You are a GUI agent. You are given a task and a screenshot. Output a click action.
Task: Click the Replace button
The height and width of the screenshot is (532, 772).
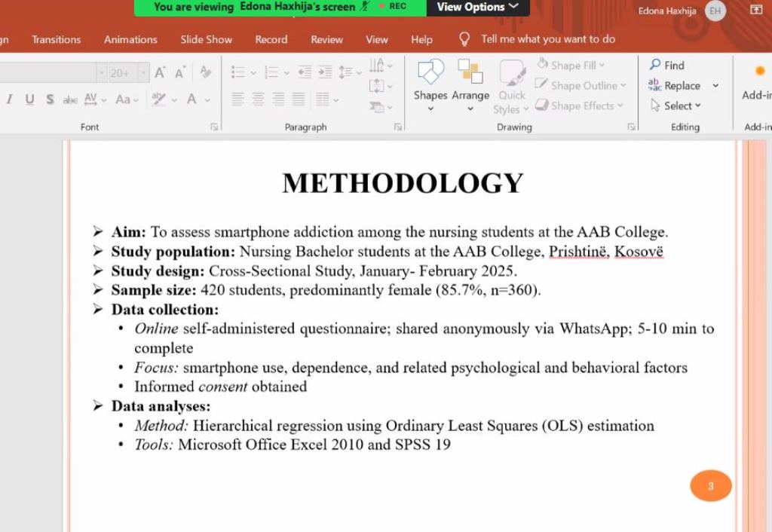tap(675, 86)
